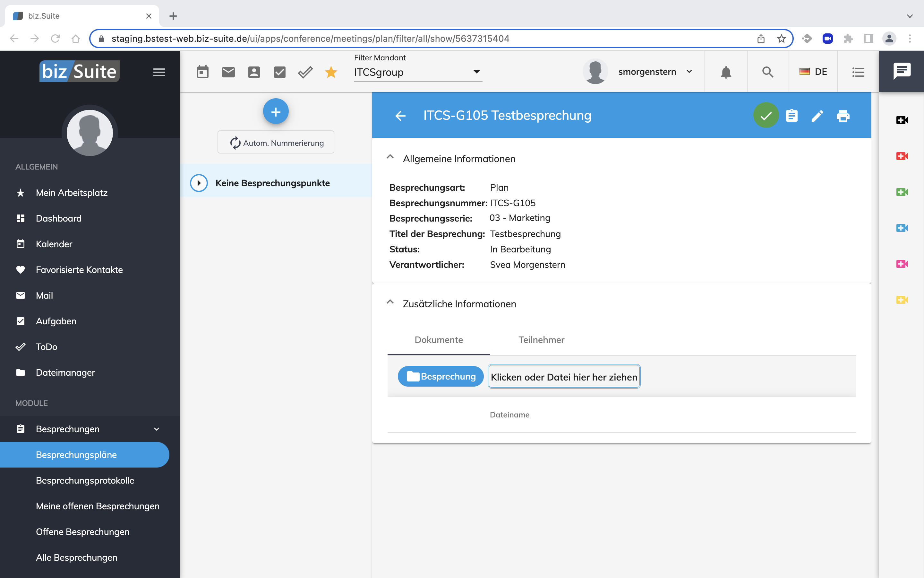Click the sidebar profile avatar
The width and height of the screenshot is (924, 578).
(x=90, y=133)
